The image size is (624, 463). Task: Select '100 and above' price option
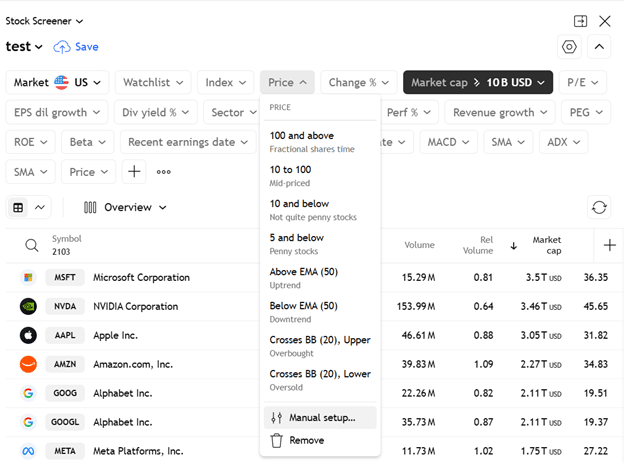[302, 135]
